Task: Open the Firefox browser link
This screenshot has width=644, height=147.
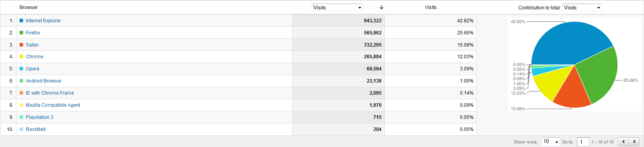Action: click(x=33, y=33)
